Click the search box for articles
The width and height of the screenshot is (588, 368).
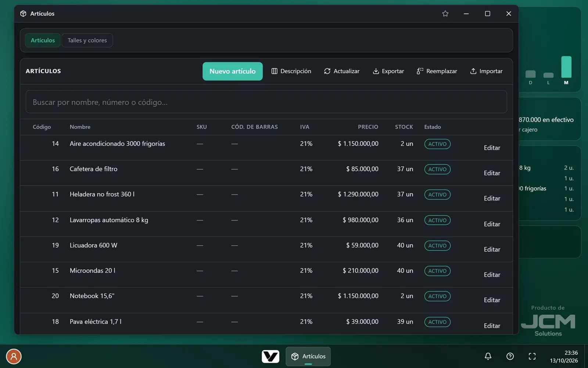coord(266,102)
